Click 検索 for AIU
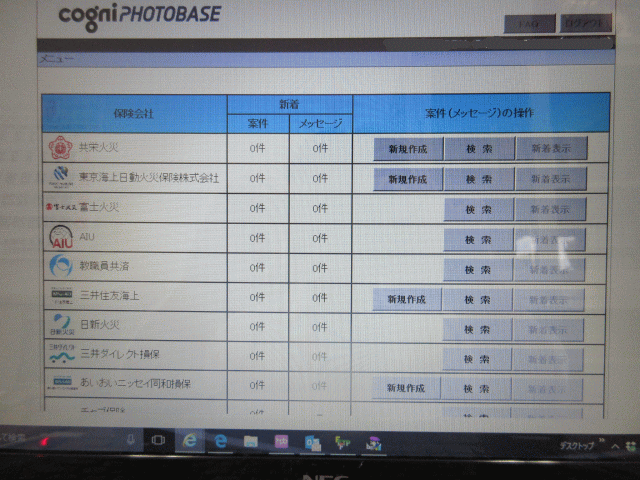This screenshot has height=480, width=640. pos(478,240)
